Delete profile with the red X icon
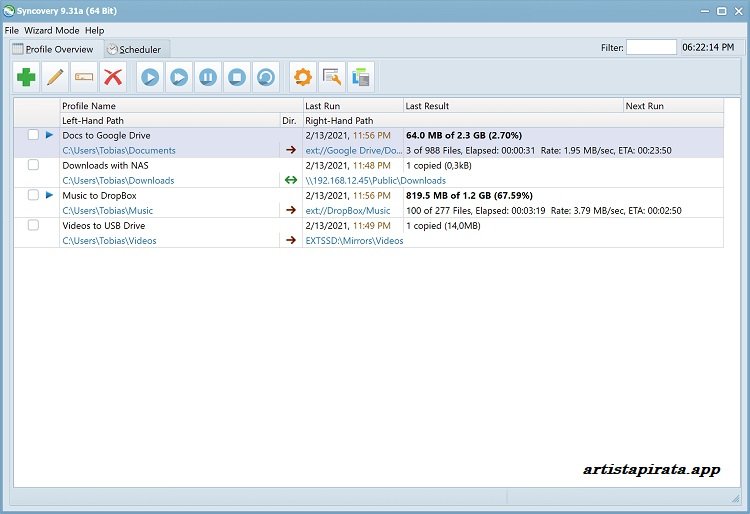The image size is (750, 514). (113, 77)
